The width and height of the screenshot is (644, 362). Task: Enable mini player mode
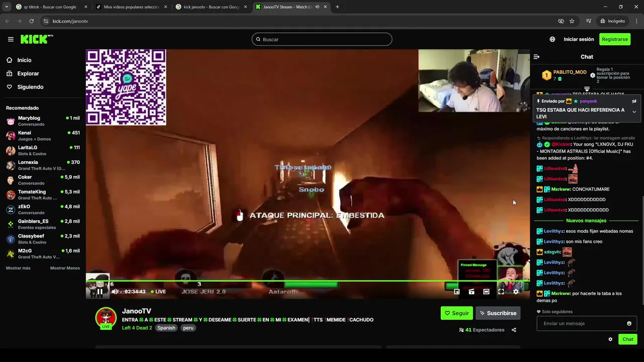click(457, 292)
